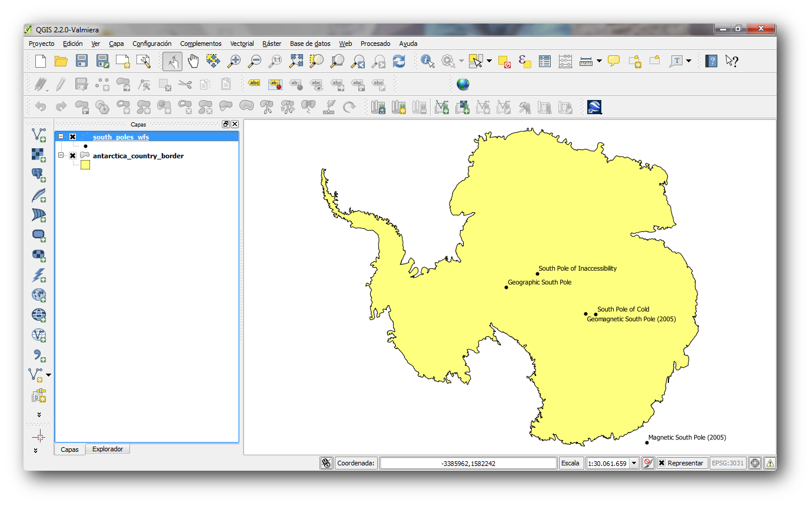
Task: Open the new print composer icon
Action: (123, 61)
